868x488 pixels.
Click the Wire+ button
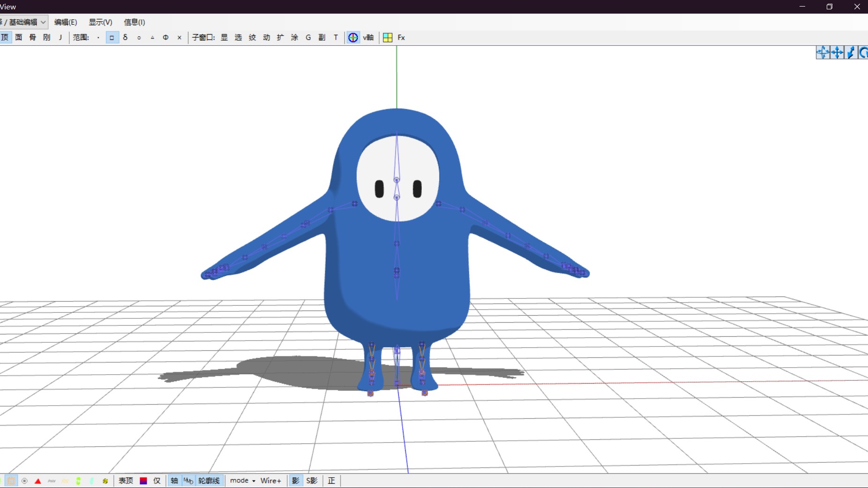[270, 481]
